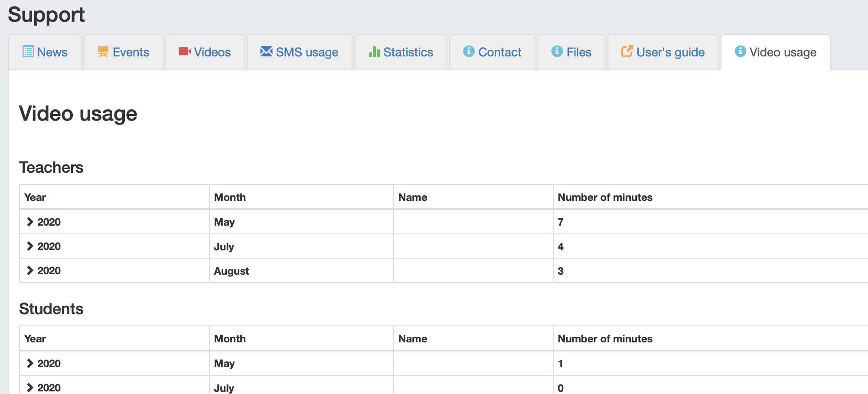Image resolution: width=868 pixels, height=394 pixels.
Task: Click the SMS usage envelope icon
Action: click(266, 51)
